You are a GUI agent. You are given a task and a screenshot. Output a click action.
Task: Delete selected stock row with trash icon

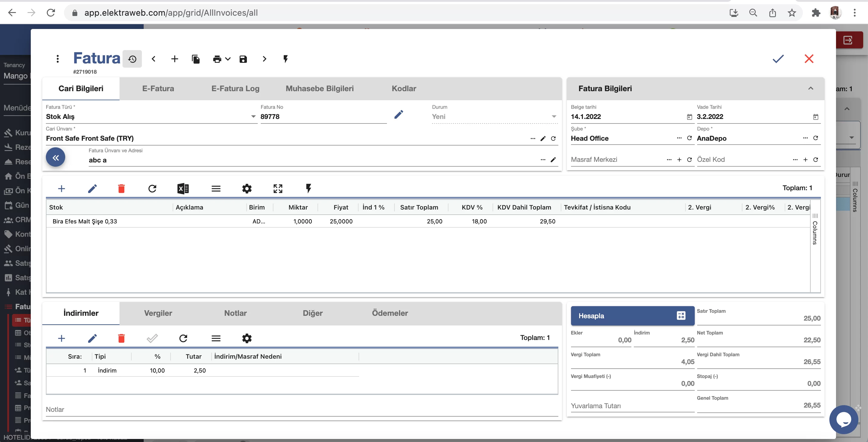point(121,188)
